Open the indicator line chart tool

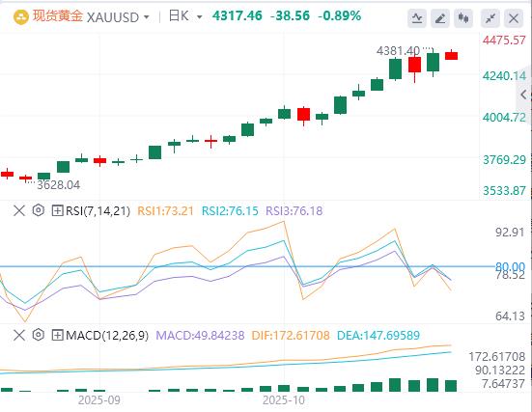coord(417,17)
